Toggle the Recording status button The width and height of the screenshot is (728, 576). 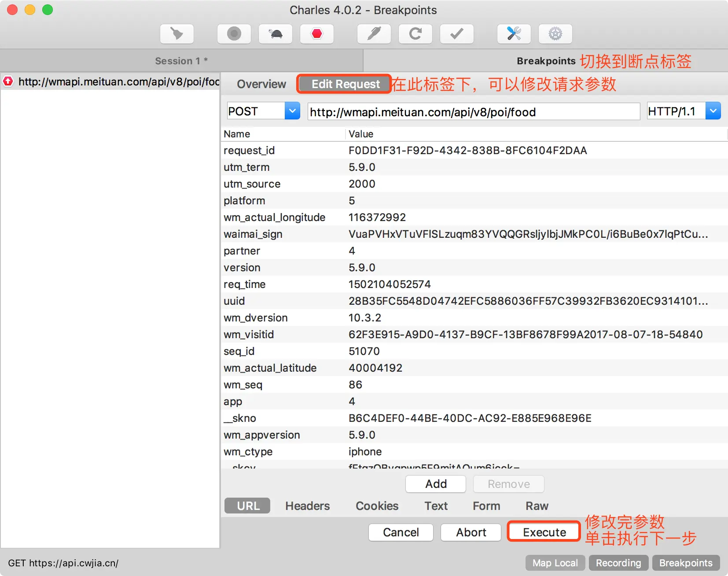coord(618,563)
